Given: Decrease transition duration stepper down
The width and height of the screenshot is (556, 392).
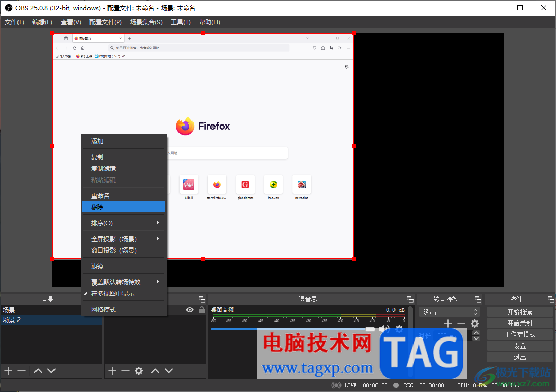Looking at the screenshot, I should 476,338.
